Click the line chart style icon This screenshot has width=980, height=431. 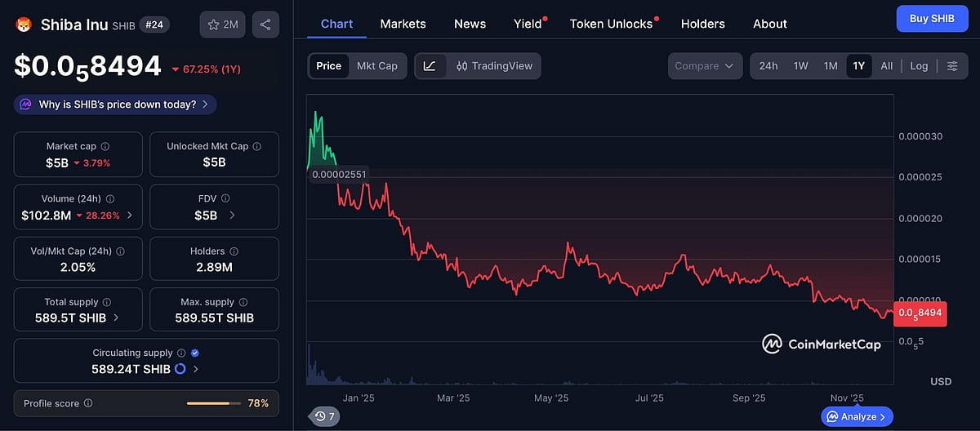pos(430,66)
